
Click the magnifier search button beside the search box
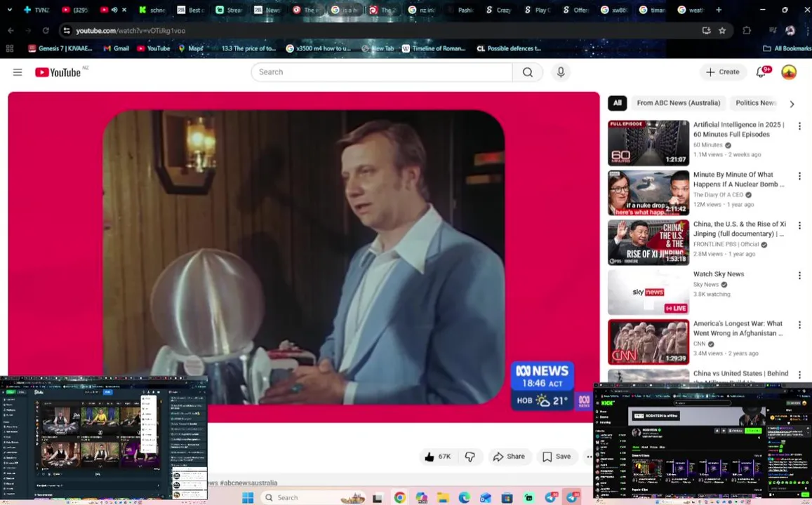528,72
